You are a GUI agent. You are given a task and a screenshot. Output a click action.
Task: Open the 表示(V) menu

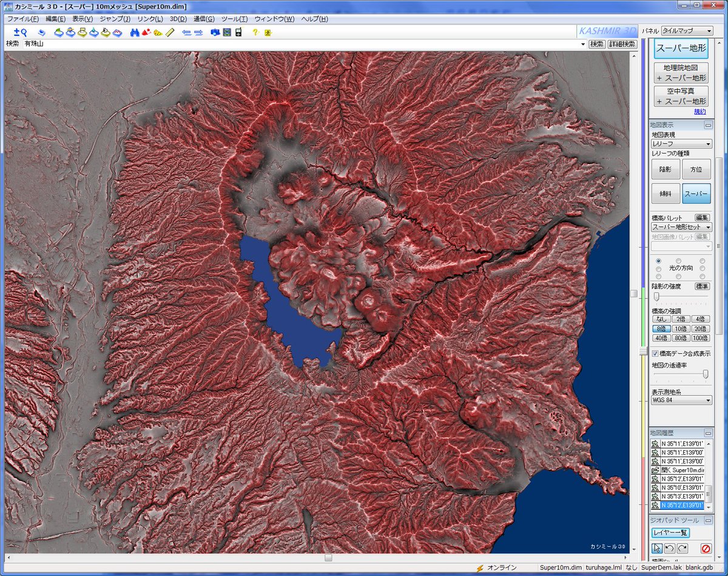[83, 19]
